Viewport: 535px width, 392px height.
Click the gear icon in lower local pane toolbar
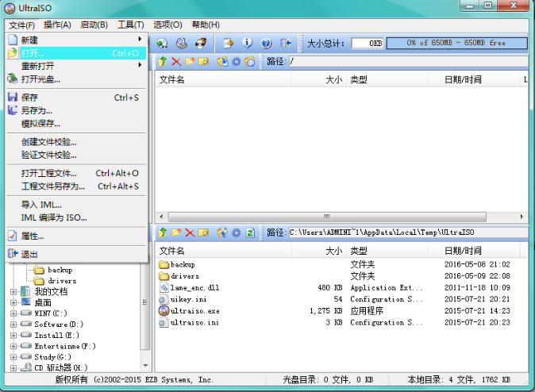pos(236,233)
